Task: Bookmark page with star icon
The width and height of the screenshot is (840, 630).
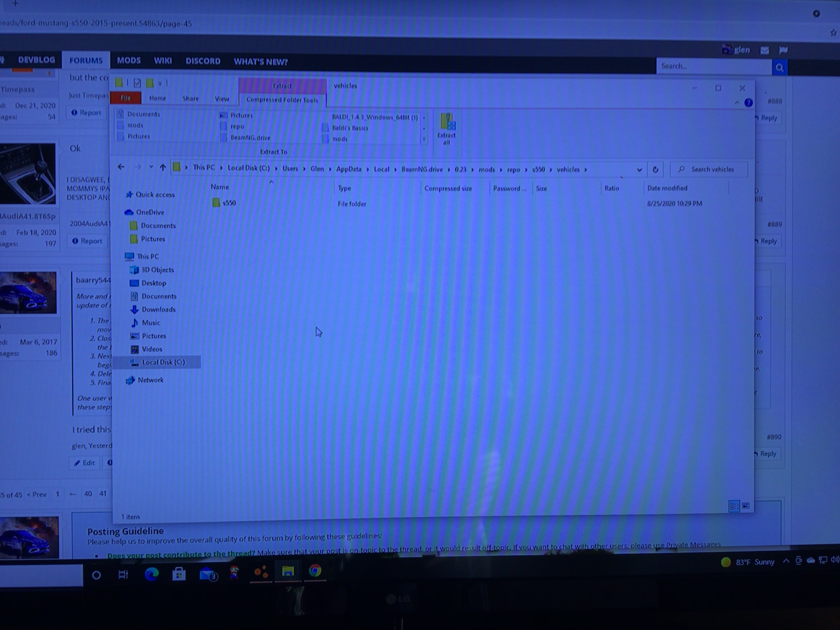Action: click(x=833, y=33)
